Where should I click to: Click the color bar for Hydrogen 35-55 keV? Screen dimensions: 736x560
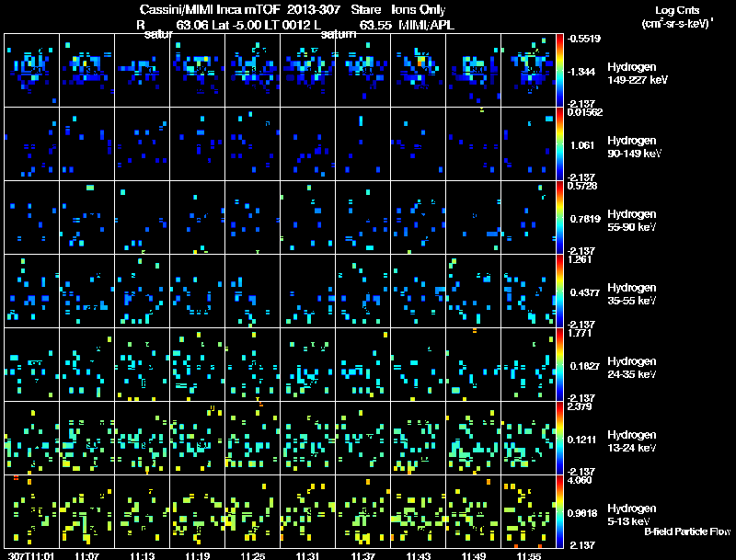tap(559, 291)
